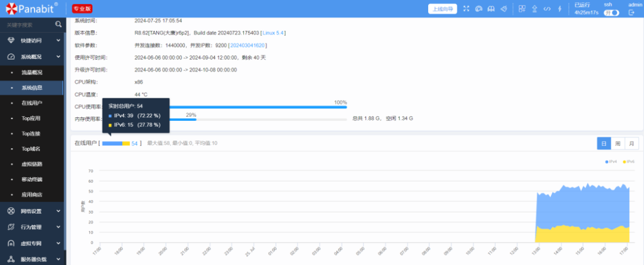This screenshot has height=265, width=644.
Task: Click the 虚拟专网 icon
Action: [x=11, y=243]
